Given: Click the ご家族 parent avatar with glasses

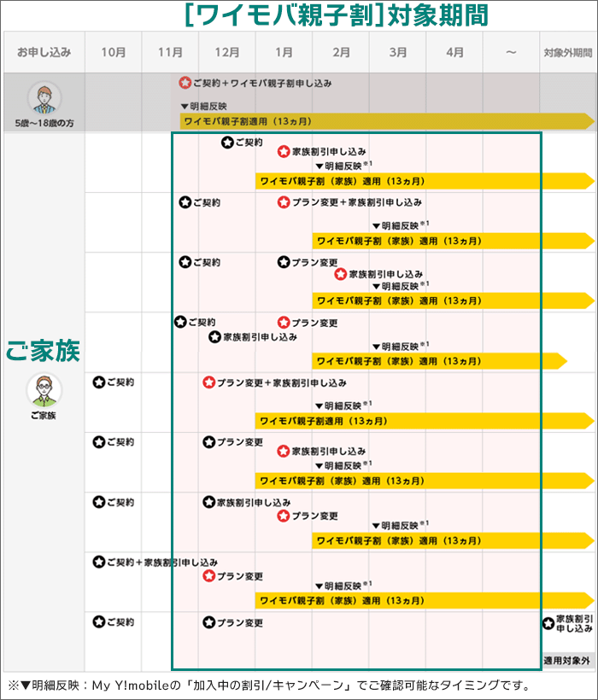Looking at the screenshot, I should (44, 390).
